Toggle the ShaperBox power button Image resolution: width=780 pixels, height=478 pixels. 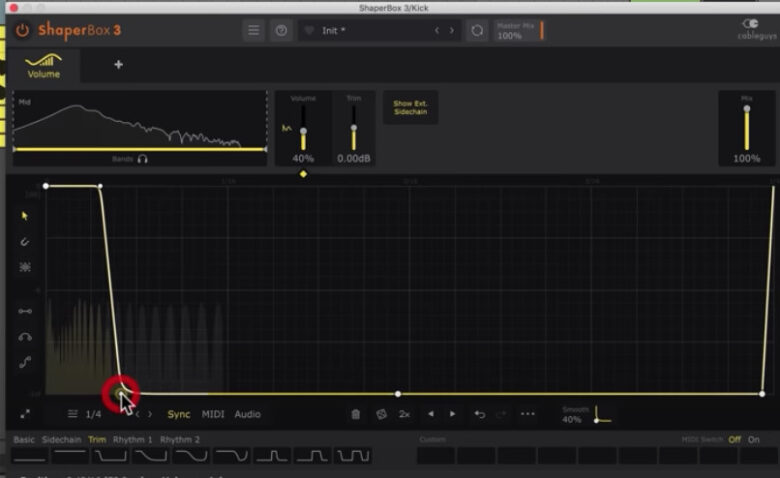coord(22,30)
